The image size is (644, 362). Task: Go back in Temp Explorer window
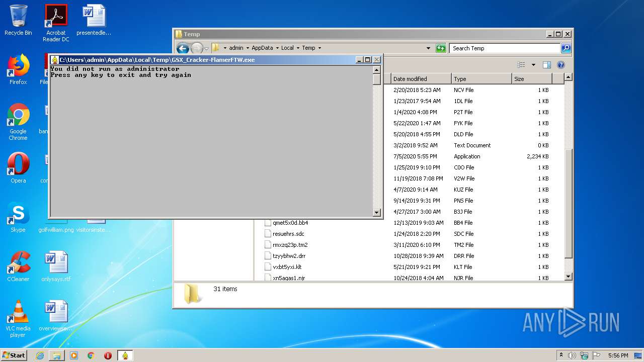(183, 48)
